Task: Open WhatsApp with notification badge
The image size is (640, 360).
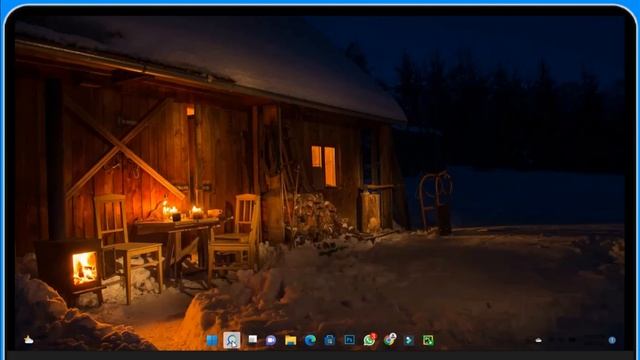Action: point(369,340)
